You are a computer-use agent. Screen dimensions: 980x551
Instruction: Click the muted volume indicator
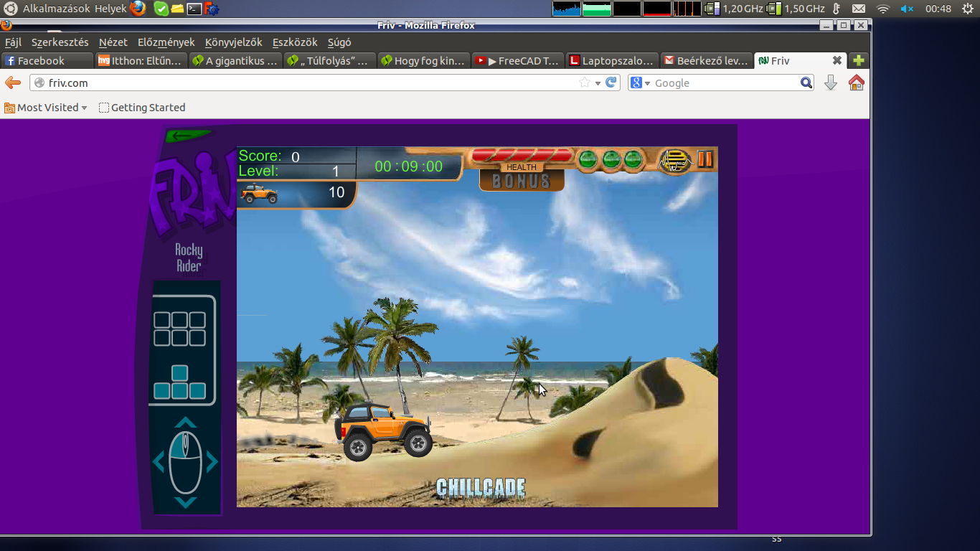tap(907, 9)
